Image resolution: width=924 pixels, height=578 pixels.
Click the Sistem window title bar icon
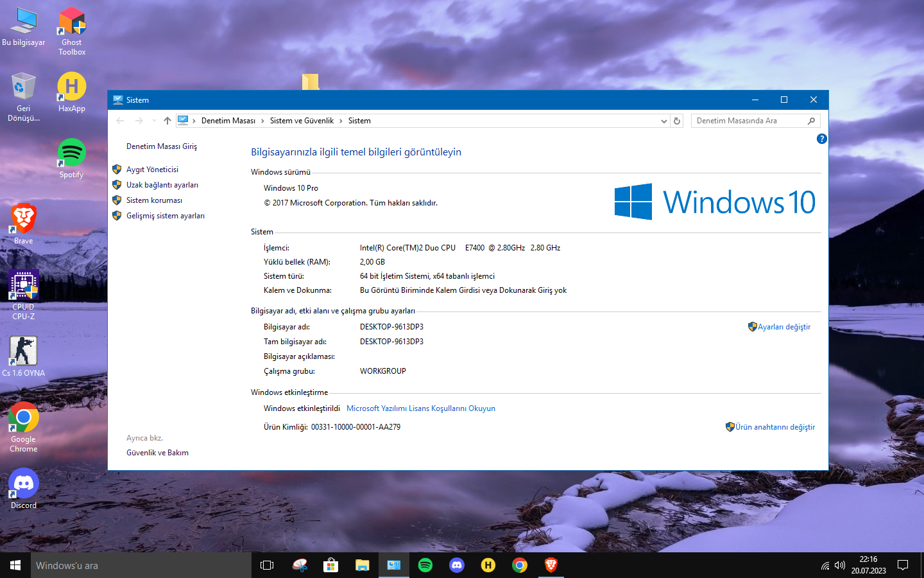coord(118,100)
